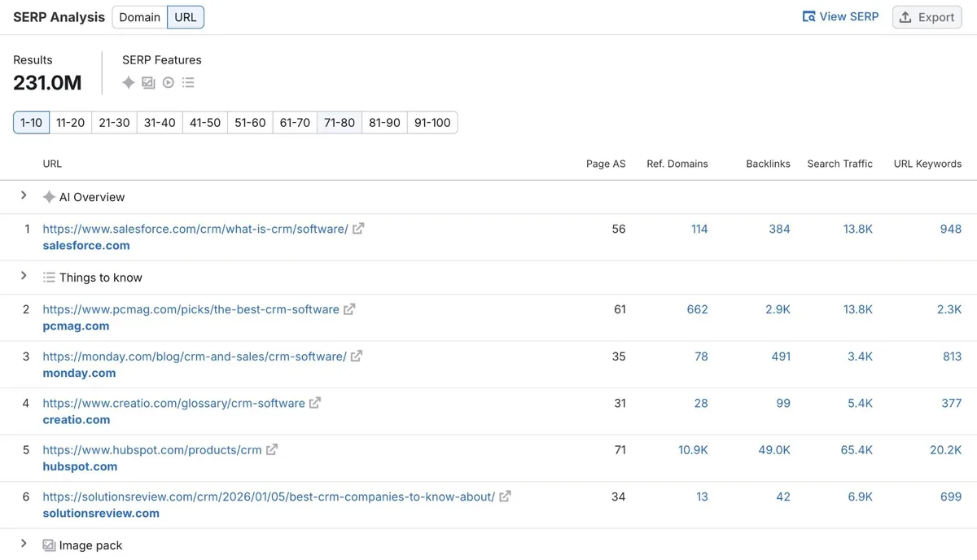Click the Search Traffic column header
The image size is (977, 560).
pos(840,164)
